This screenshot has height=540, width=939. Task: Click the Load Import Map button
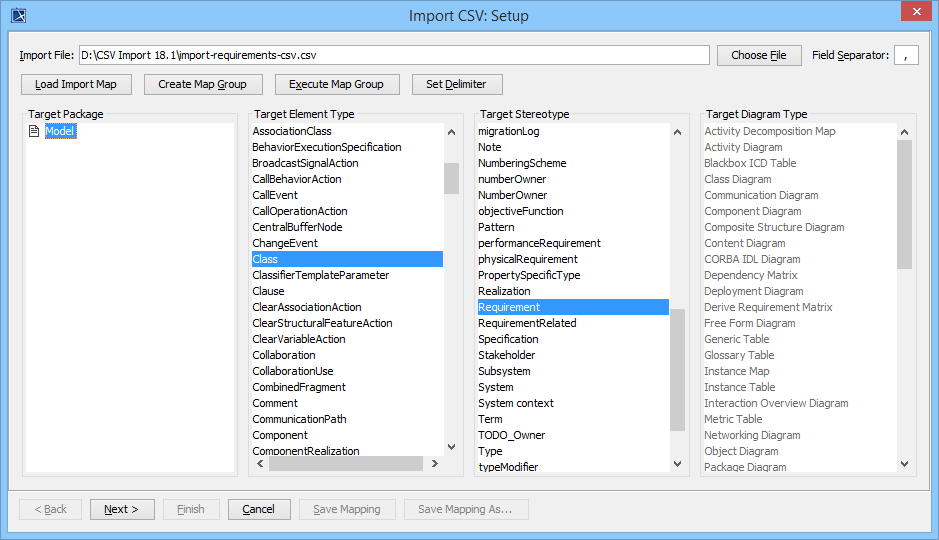click(x=76, y=84)
